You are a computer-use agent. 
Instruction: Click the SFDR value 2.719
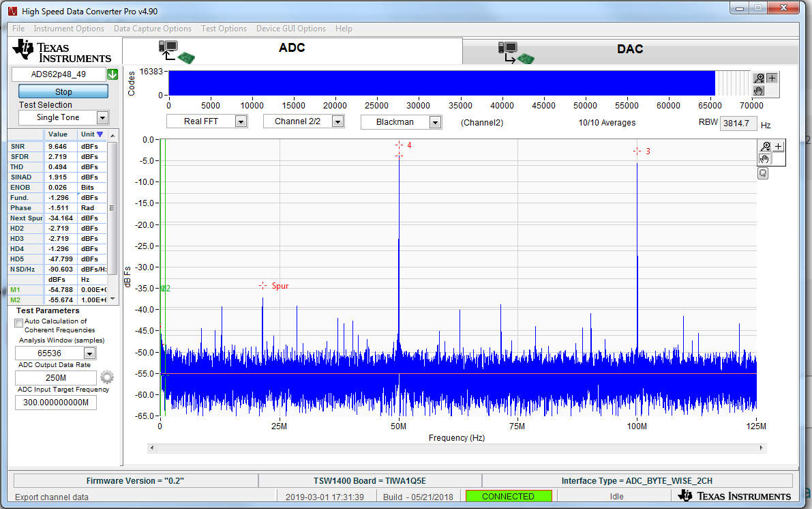coord(57,156)
